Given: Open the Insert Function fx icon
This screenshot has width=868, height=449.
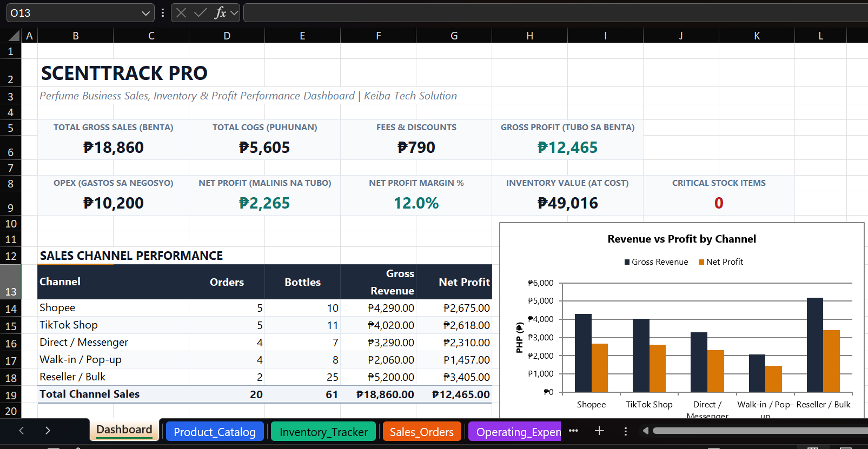Looking at the screenshot, I should click(220, 13).
